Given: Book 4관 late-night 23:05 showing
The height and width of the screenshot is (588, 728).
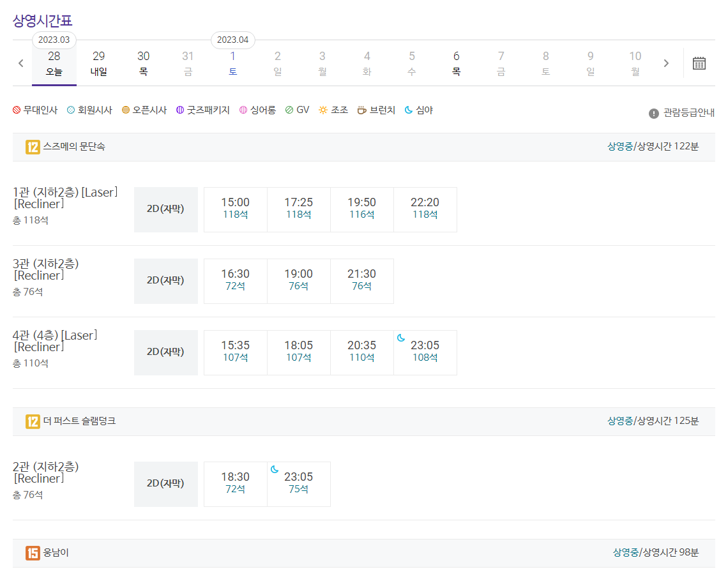Looking at the screenshot, I should tap(425, 352).
